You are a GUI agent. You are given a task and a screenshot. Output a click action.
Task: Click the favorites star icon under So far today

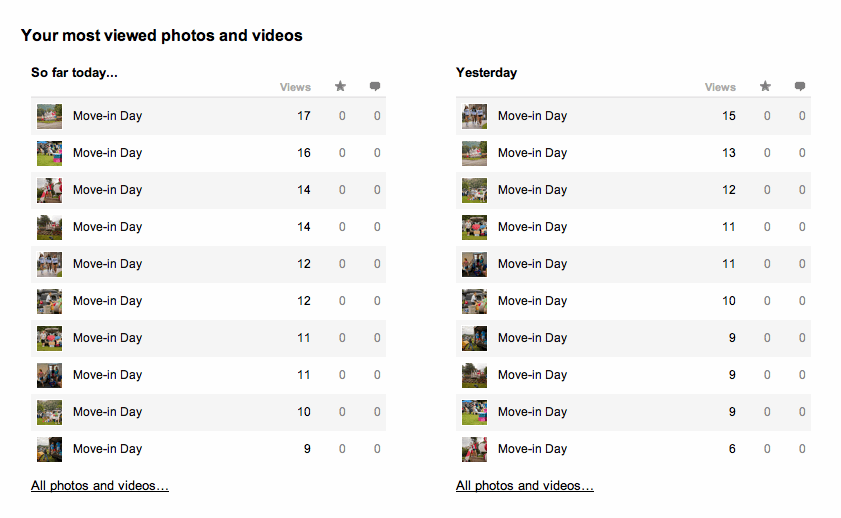(x=340, y=87)
